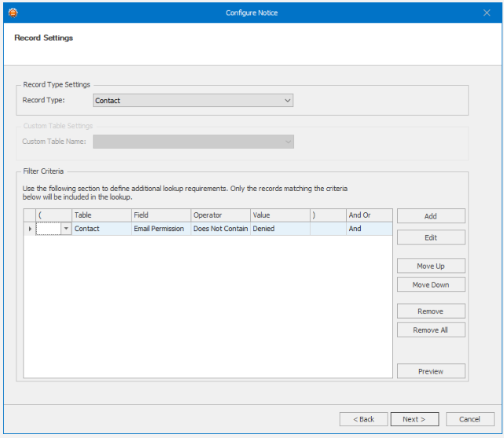Click the And Or column header
504x438 pixels.
[x=370, y=215]
